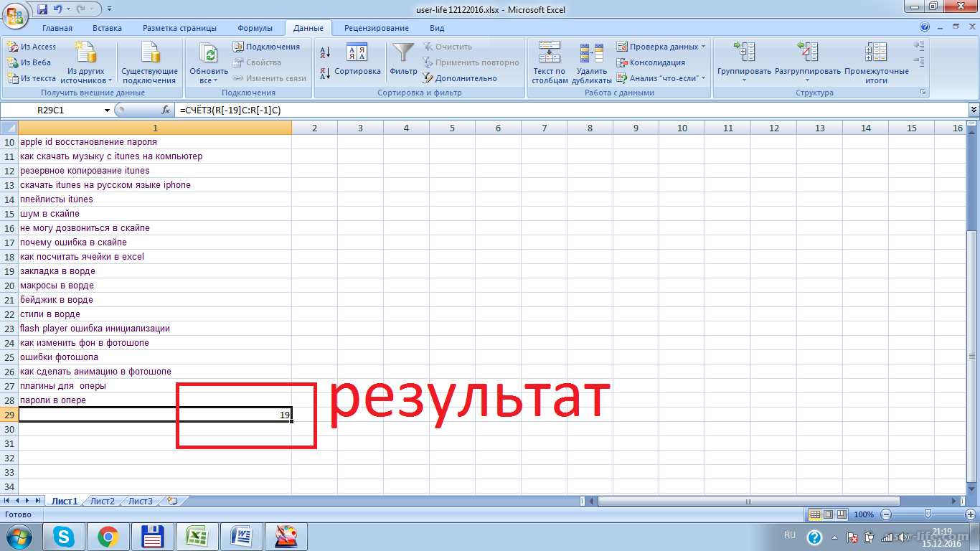Switch to sheet Лист2
980x551 pixels.
click(x=102, y=501)
